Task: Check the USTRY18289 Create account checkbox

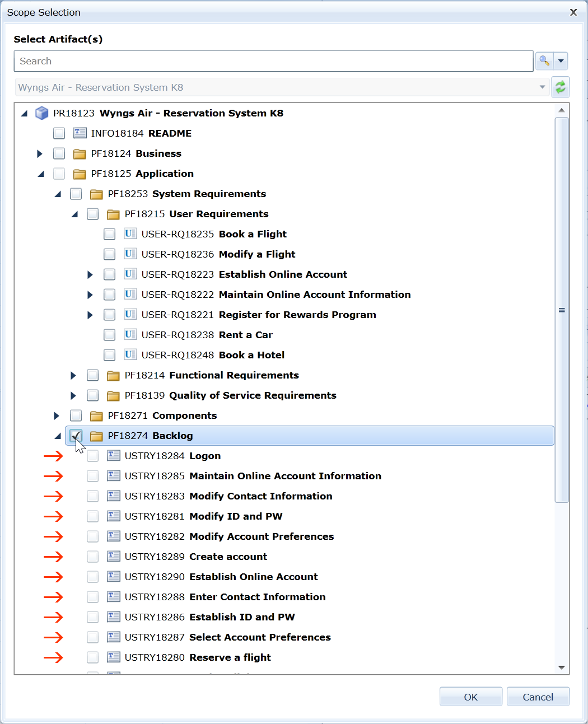Action: pos(93,557)
